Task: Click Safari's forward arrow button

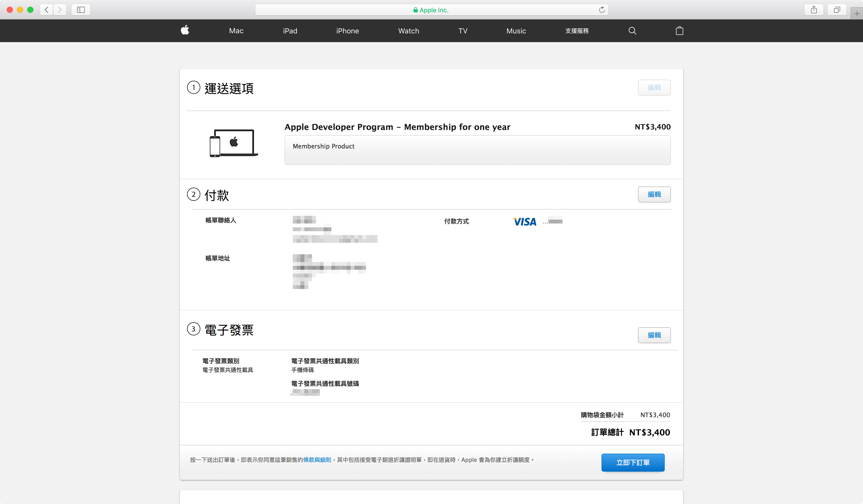Action: pos(60,10)
